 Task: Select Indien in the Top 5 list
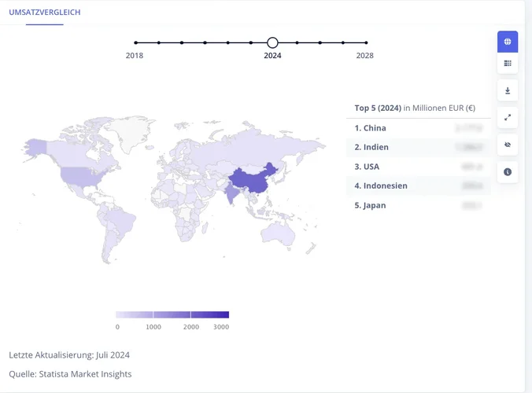point(418,147)
